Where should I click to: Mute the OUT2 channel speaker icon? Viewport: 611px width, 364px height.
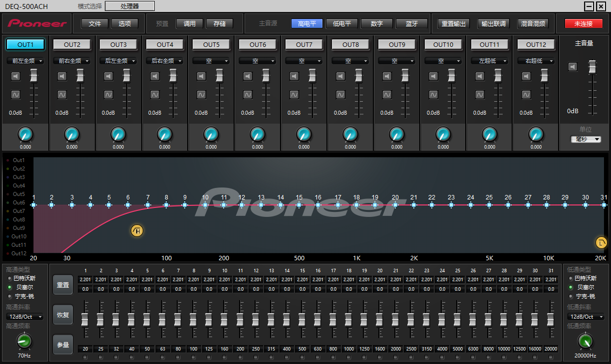tap(62, 76)
